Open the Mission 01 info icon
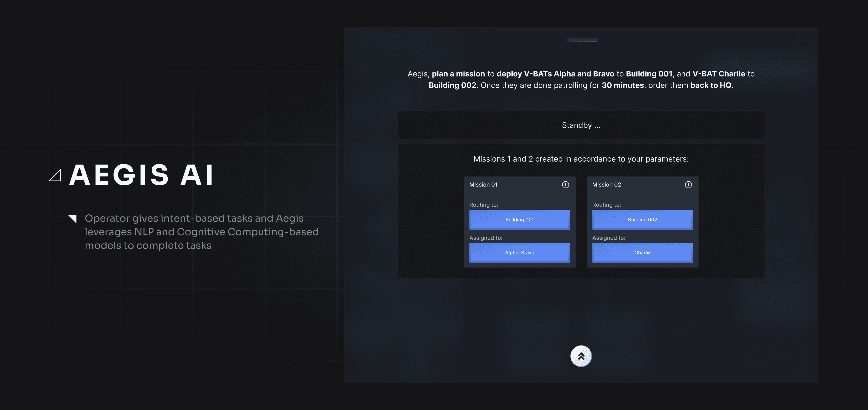 click(x=565, y=185)
